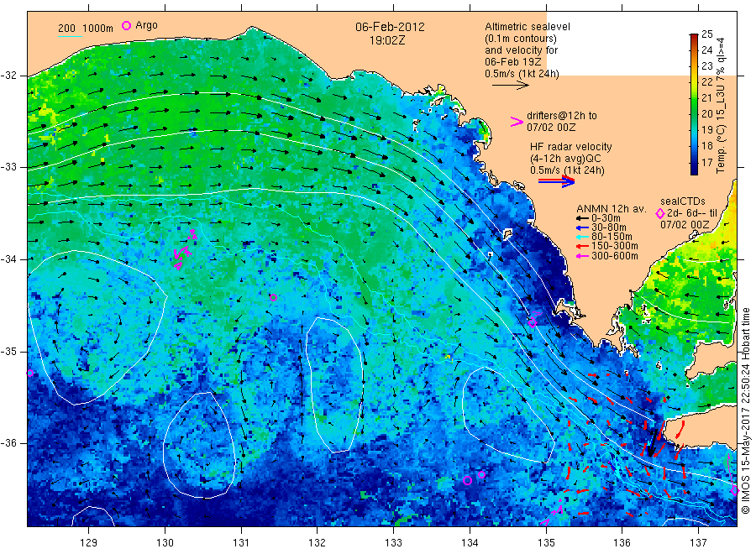
Task: Click the red top end of the temperature color bar
Action: point(694,37)
